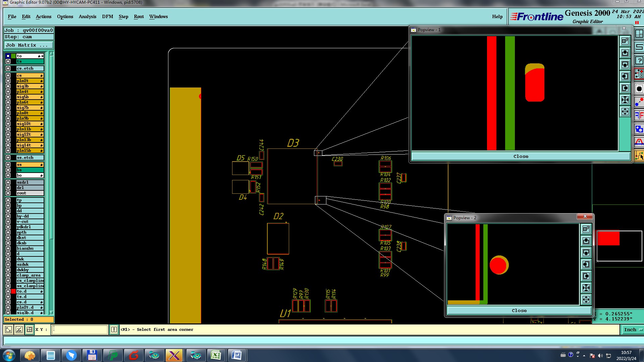The width and height of the screenshot is (644, 362).
Task: Click pan-left arrow icon in Popview 2
Action: (x=586, y=264)
